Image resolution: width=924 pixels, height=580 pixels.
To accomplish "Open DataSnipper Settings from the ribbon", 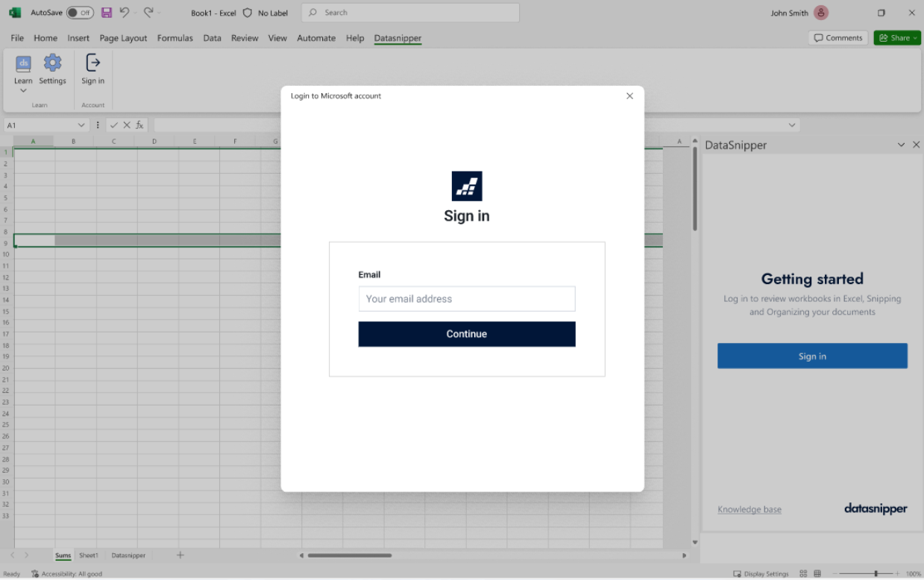I will 52,71.
